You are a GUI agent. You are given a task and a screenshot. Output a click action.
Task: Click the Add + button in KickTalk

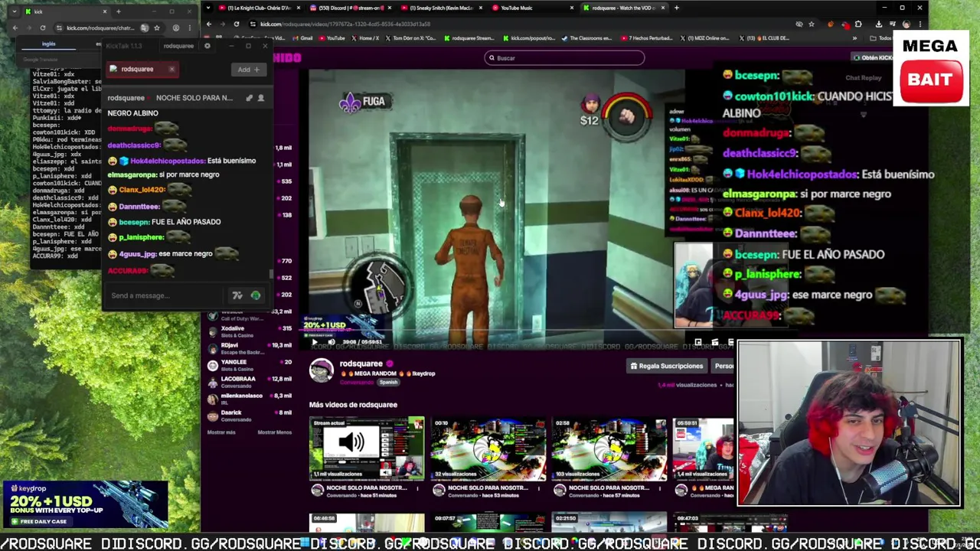(x=247, y=70)
